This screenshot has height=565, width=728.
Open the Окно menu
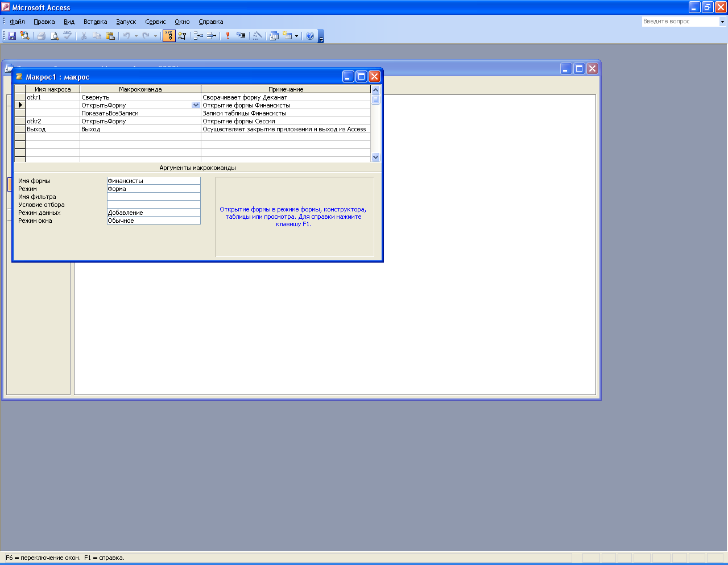click(183, 22)
